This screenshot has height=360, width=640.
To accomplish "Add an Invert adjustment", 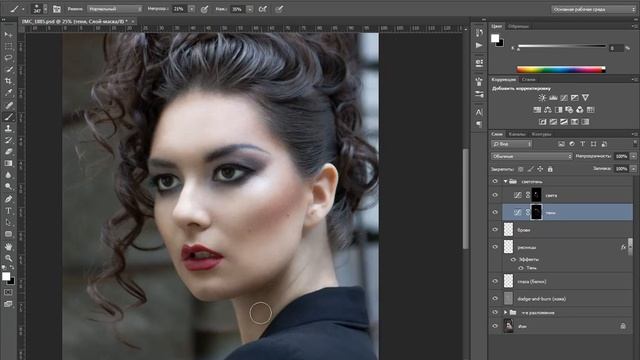I will pyautogui.click(x=542, y=122).
